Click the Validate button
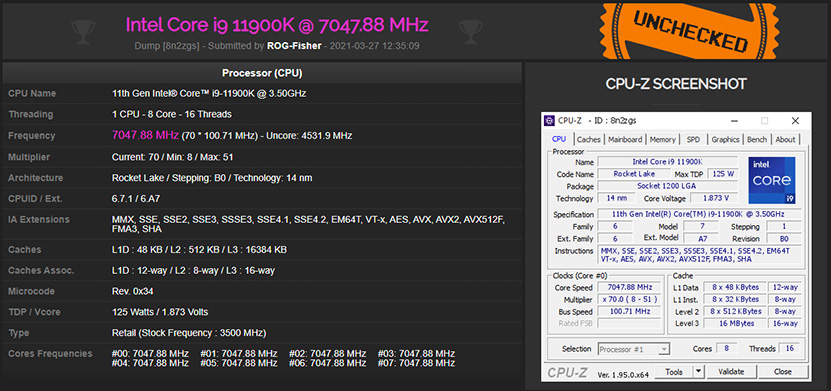Screen dimensions: 831x391 pos(731,371)
